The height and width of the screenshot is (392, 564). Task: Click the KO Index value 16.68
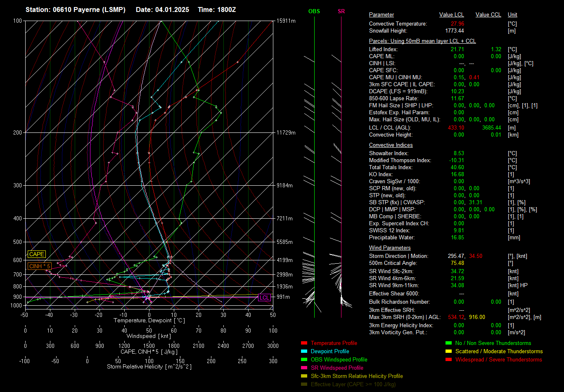457,175
